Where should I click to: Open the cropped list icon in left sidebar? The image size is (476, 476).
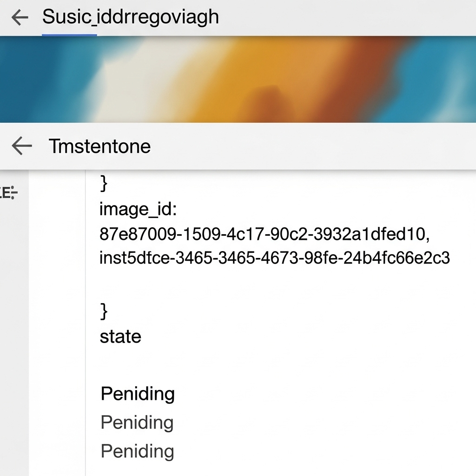click(x=9, y=193)
